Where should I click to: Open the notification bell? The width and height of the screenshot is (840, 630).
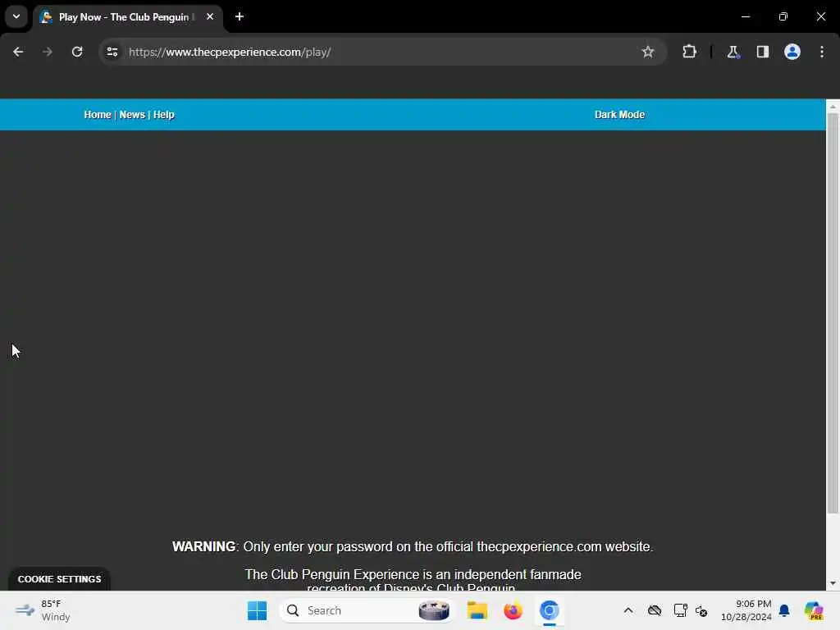point(784,610)
